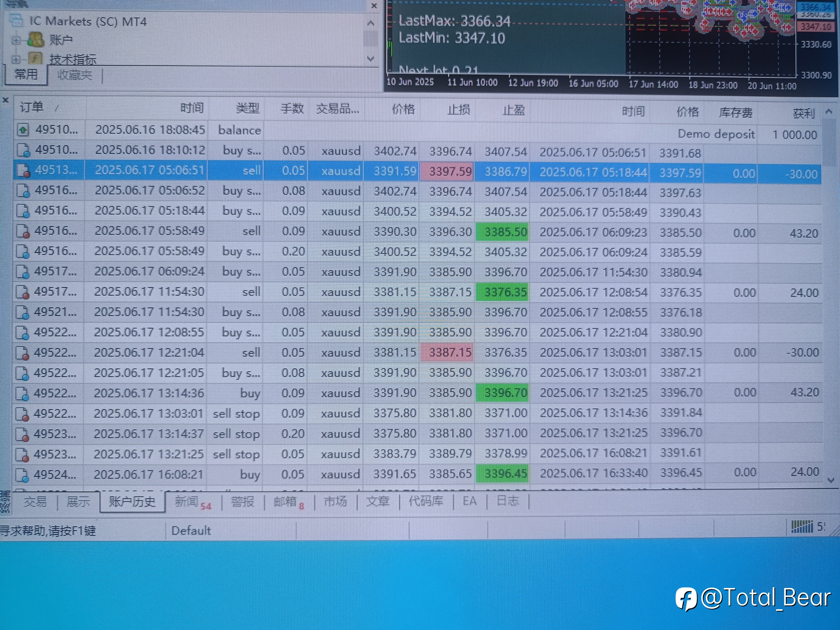The image size is (840, 630).
Task: Click the 获利 profit column header
Action: click(803, 113)
